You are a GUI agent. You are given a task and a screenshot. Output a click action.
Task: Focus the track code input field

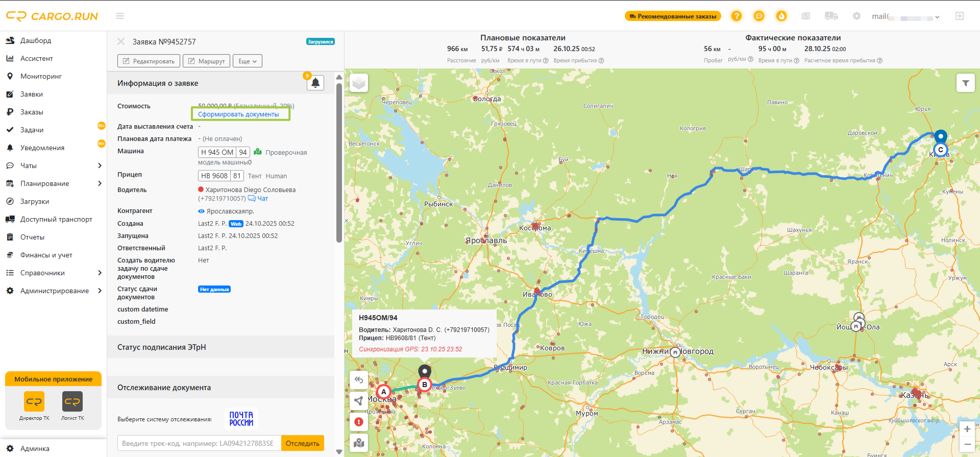tap(200, 443)
